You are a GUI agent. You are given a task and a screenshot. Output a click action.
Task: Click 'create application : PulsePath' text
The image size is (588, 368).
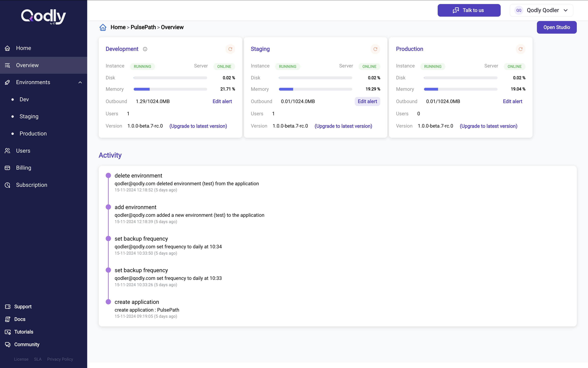pos(147,310)
